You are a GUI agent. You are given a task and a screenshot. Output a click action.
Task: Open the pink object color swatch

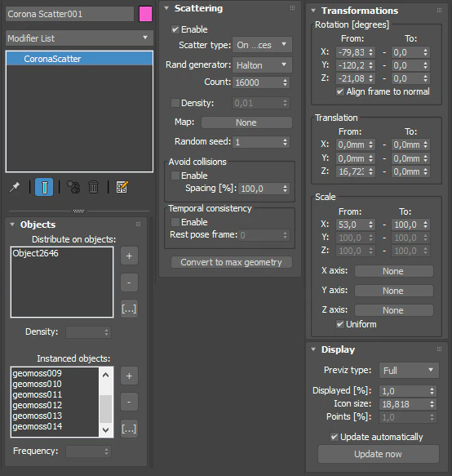[x=145, y=14]
